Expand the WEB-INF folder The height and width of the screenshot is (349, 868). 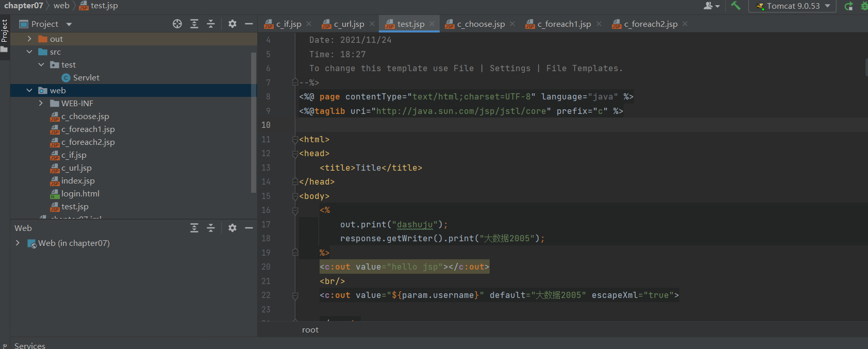[x=41, y=103]
